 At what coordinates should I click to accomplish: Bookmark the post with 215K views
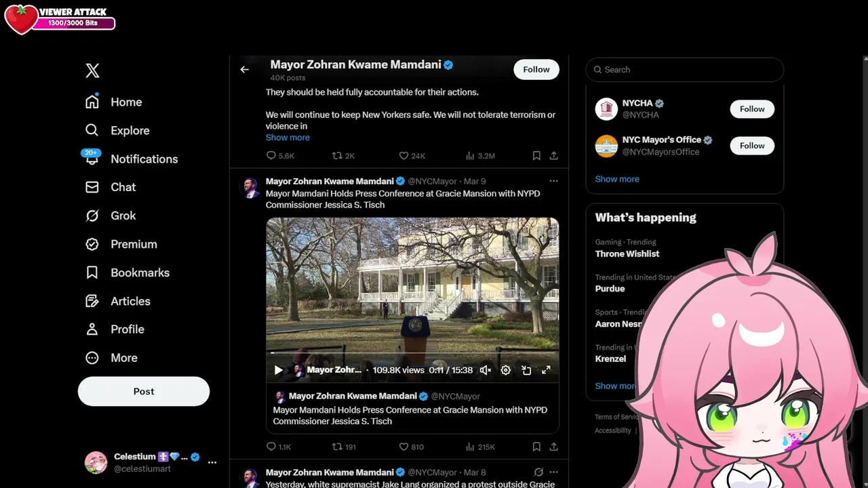[536, 447]
